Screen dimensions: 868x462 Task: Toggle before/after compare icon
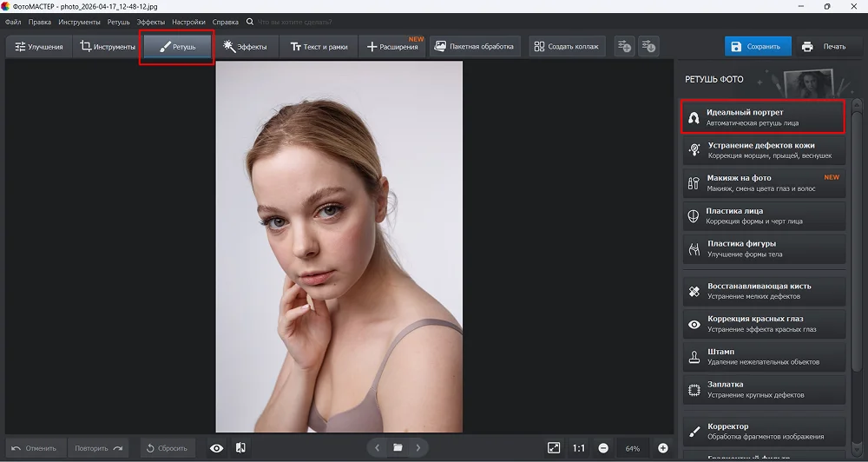(x=240, y=447)
